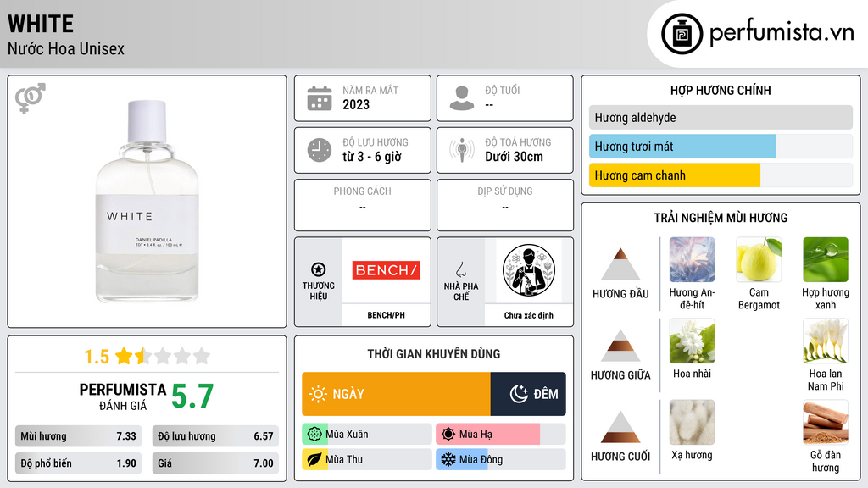Select the Ngày orange time segment
This screenshot has height=488, width=868.
click(x=397, y=394)
